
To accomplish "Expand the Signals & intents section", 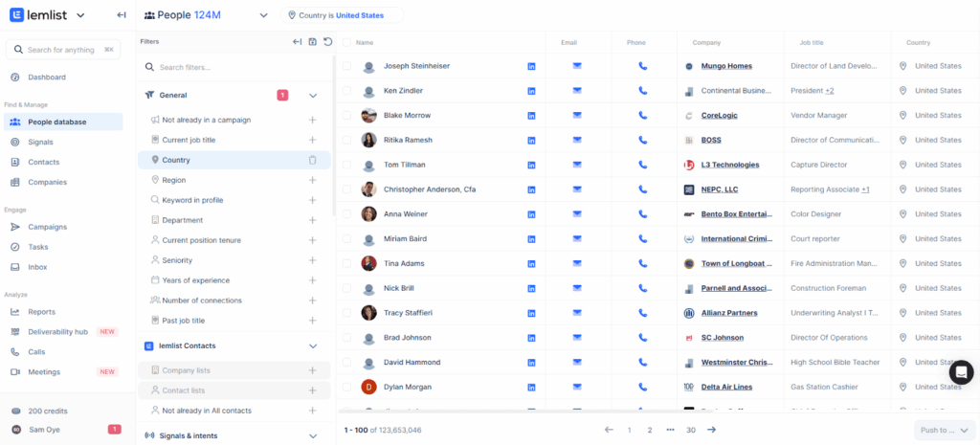I will pyautogui.click(x=313, y=435).
